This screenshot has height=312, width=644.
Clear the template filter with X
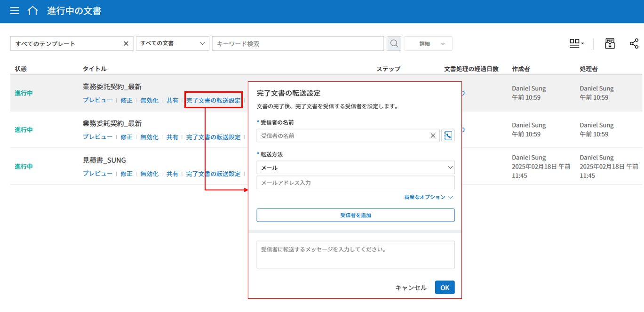[x=126, y=44]
